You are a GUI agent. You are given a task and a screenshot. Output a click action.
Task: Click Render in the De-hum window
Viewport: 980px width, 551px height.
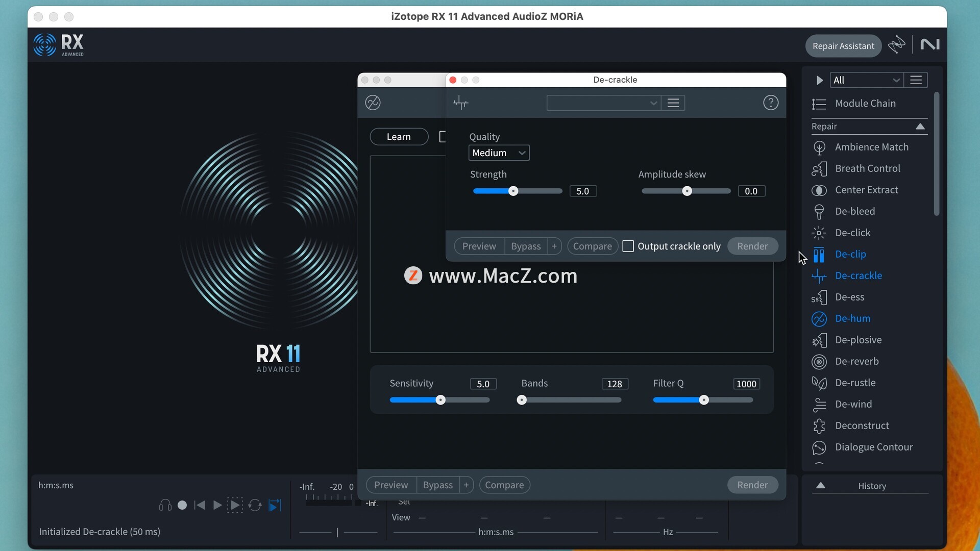pyautogui.click(x=752, y=485)
